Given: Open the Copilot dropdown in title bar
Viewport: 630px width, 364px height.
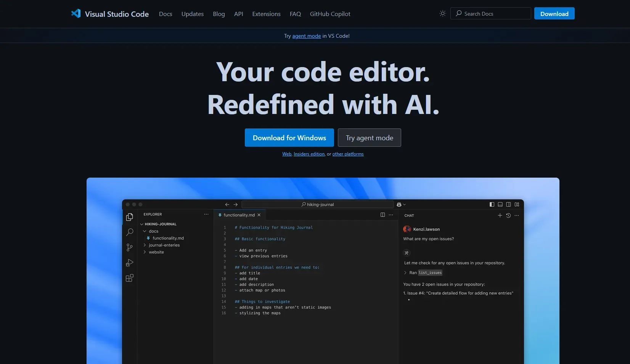Looking at the screenshot, I should (401, 205).
